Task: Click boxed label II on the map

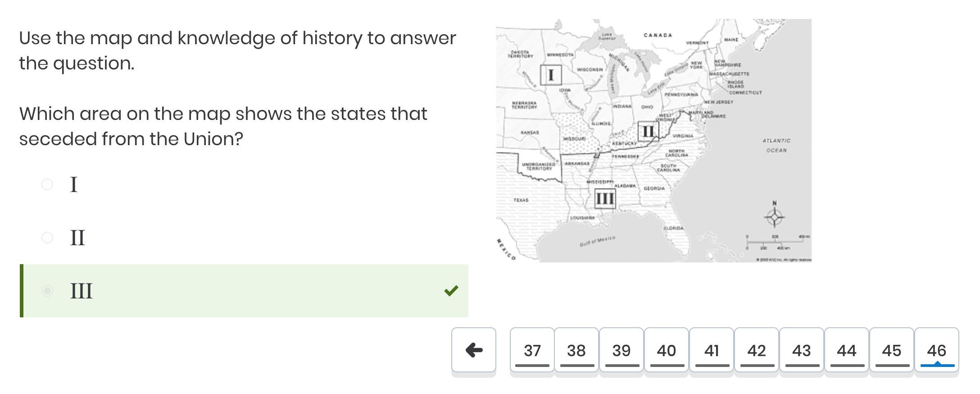Action: [x=648, y=131]
